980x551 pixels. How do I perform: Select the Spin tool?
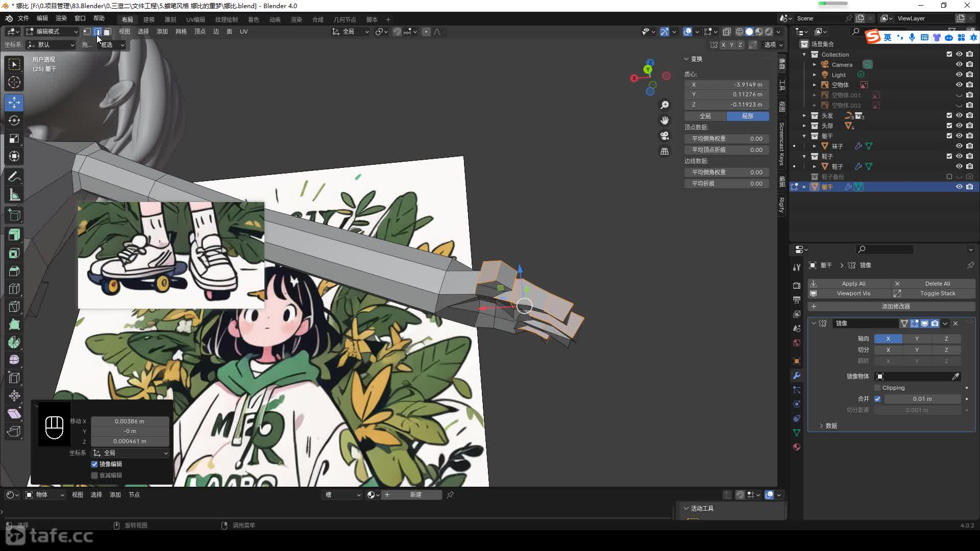(14, 342)
